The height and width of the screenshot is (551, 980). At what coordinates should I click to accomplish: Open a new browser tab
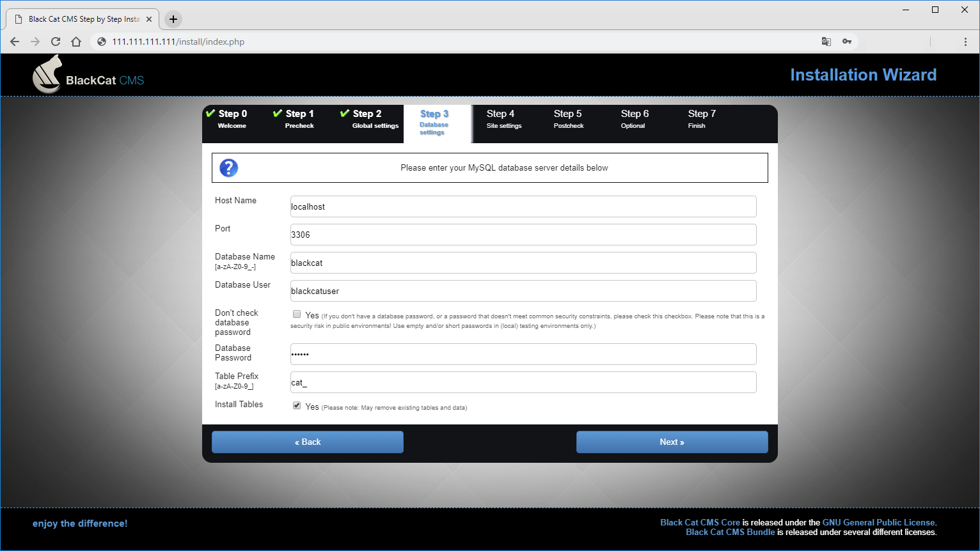point(173,19)
